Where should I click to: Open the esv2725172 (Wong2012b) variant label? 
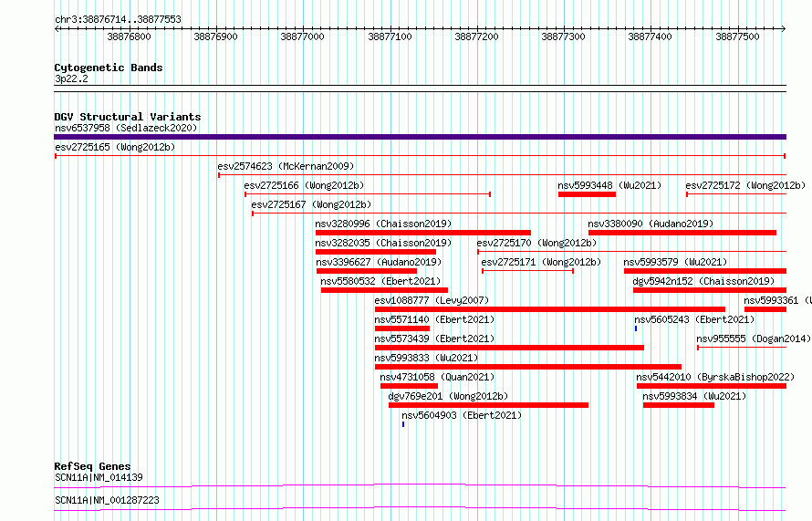point(745,185)
